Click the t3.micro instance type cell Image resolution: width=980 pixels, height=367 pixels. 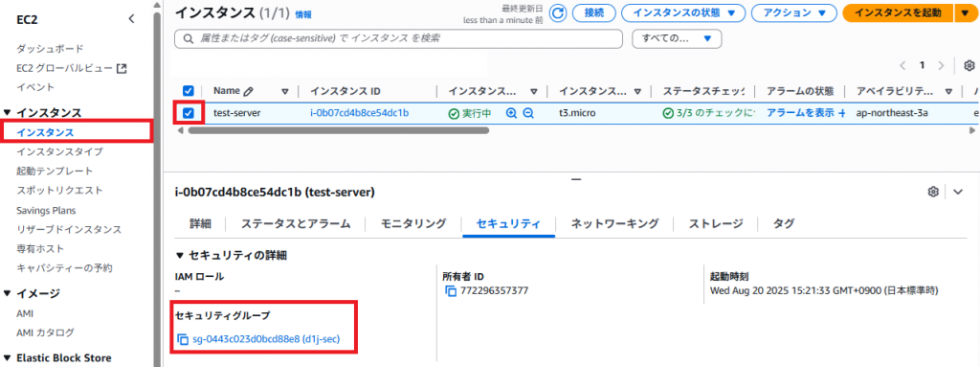(577, 113)
